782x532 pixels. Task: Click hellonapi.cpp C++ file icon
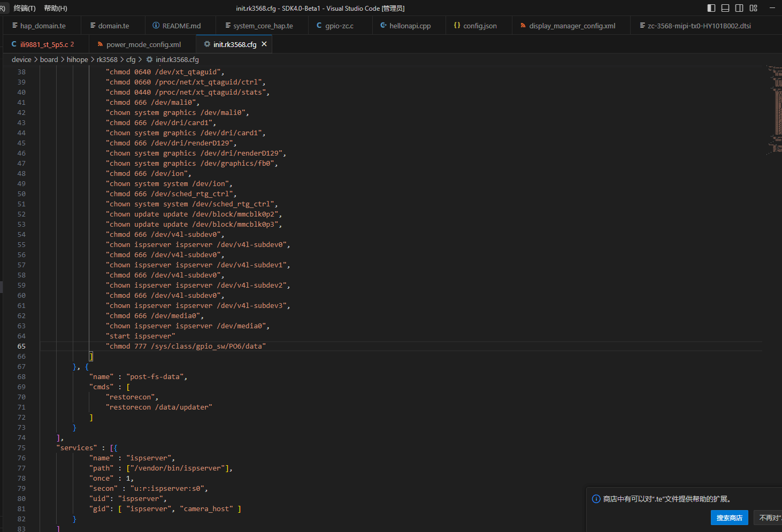(383, 25)
